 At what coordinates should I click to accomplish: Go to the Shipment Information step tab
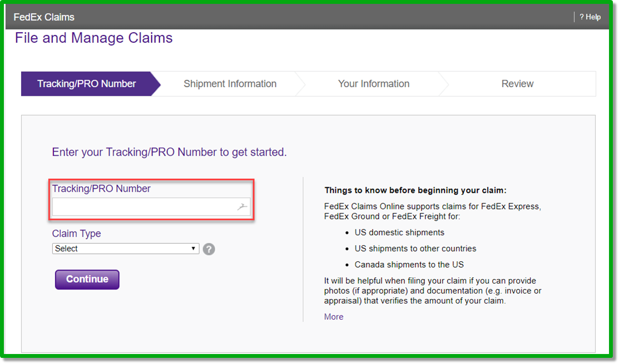(230, 83)
